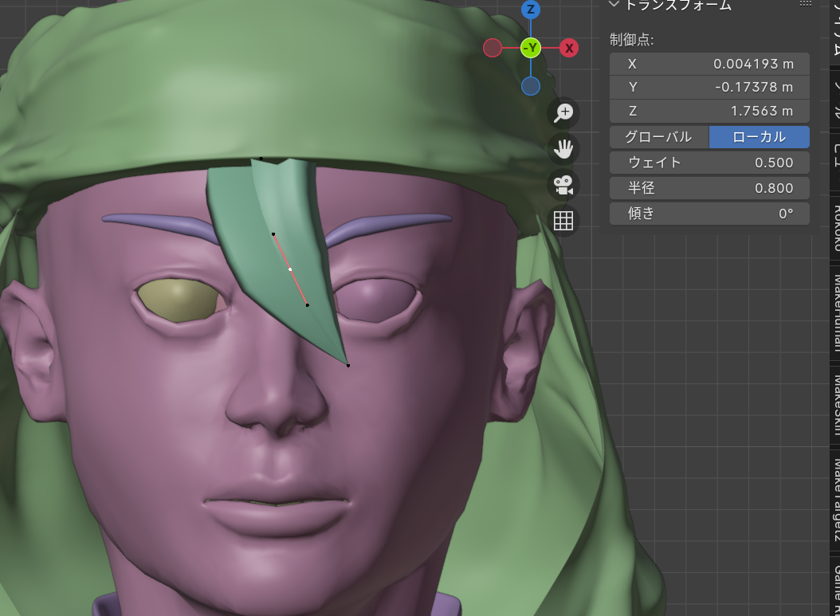The width and height of the screenshot is (840, 616).
Task: Click the unlabeled dark red negative X gizmo circle
Action: point(493,48)
